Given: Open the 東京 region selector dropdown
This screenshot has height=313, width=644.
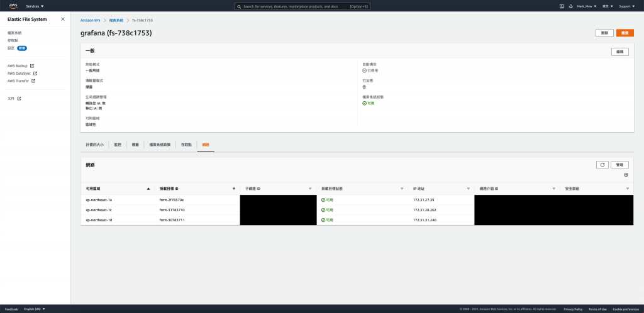Looking at the screenshot, I should [x=608, y=6].
